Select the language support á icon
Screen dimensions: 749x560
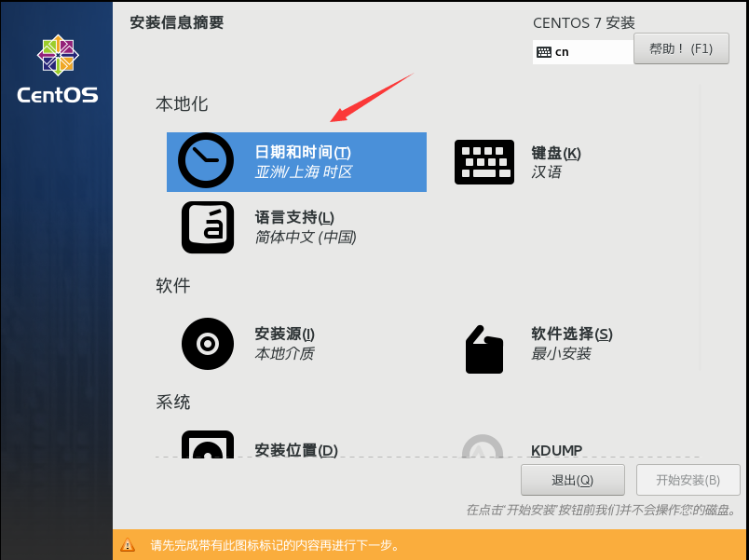[x=208, y=227]
